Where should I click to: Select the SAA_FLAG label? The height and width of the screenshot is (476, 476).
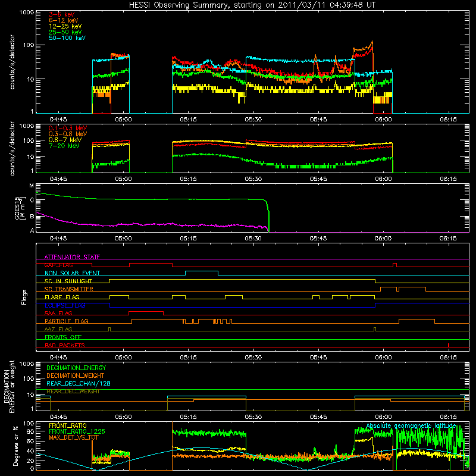click(58, 313)
